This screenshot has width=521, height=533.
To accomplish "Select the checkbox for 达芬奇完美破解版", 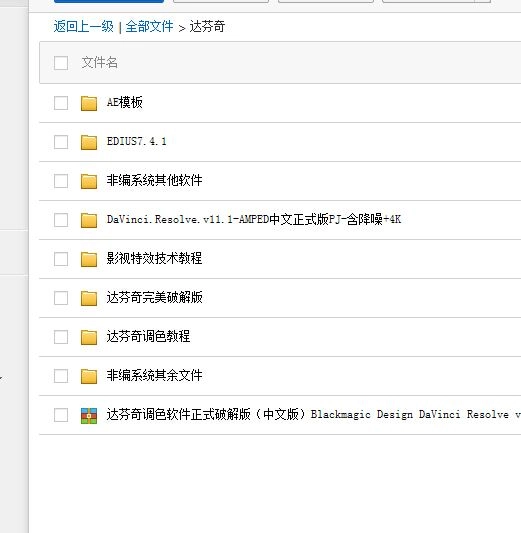I will pyautogui.click(x=61, y=298).
